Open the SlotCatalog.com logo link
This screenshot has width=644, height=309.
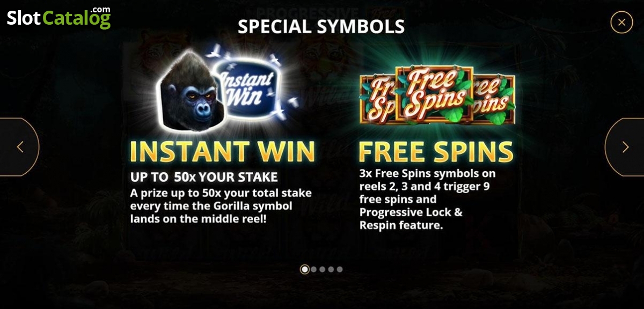click(58, 18)
